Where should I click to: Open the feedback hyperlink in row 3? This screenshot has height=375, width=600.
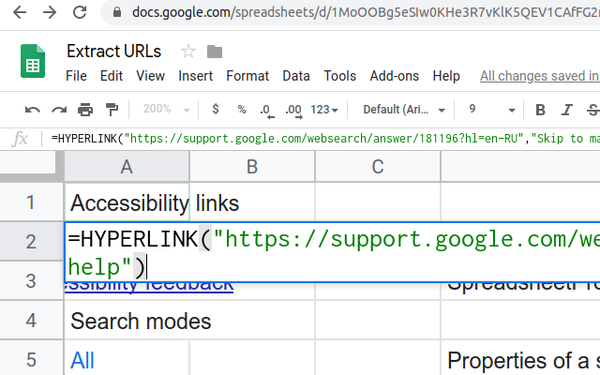[x=149, y=289]
